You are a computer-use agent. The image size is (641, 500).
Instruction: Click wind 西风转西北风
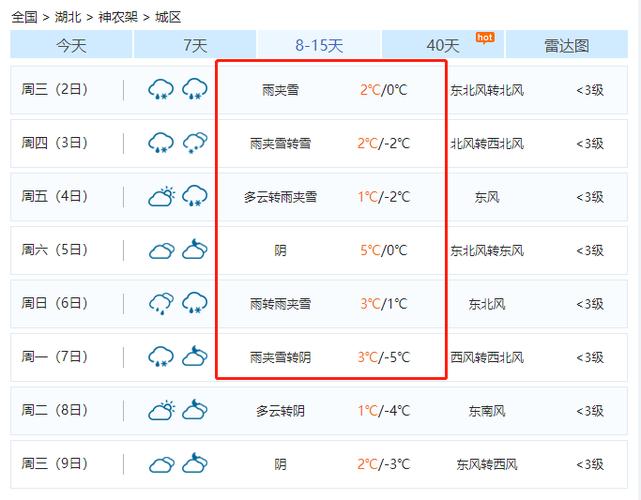click(x=487, y=358)
